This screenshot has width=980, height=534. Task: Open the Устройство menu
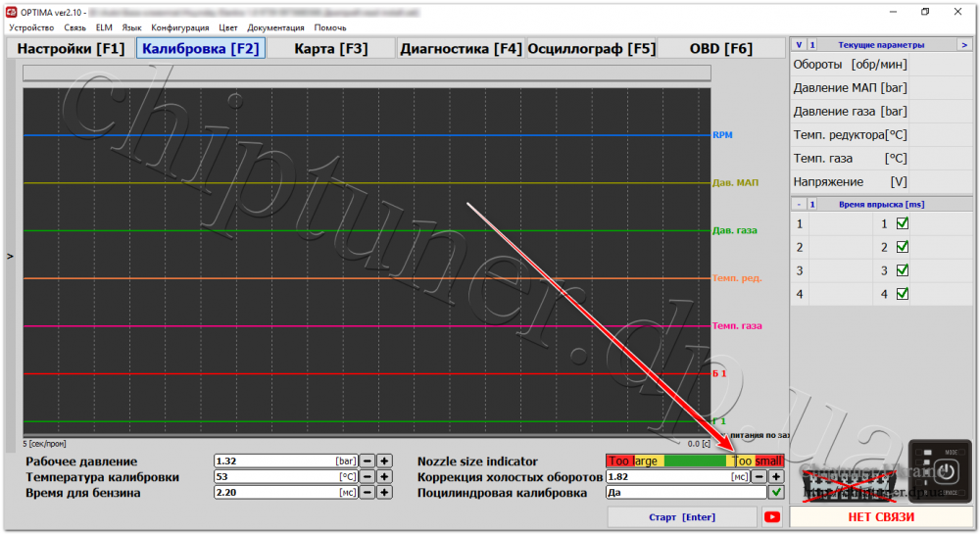[31, 27]
